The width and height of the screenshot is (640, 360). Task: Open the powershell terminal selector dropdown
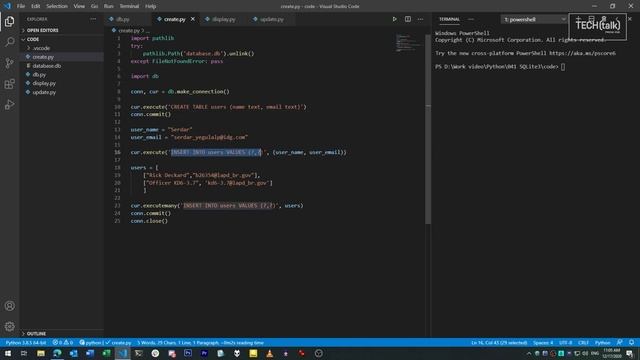click(534, 19)
